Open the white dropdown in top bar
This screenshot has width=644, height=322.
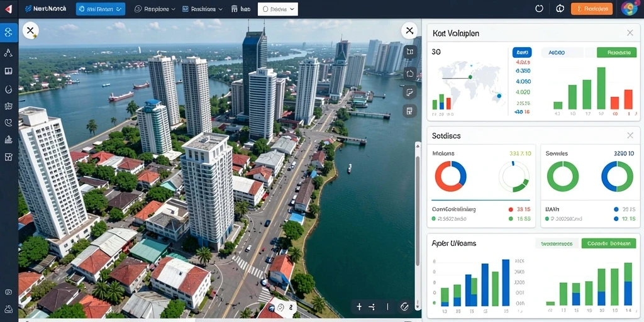(277, 9)
